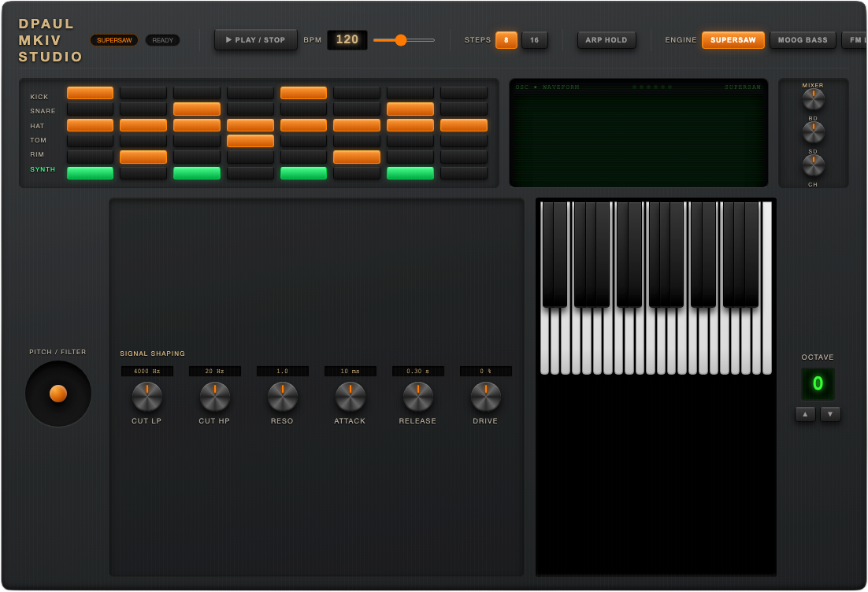This screenshot has height=592, width=868.
Task: Lower the octave with the down arrow
Action: click(830, 414)
